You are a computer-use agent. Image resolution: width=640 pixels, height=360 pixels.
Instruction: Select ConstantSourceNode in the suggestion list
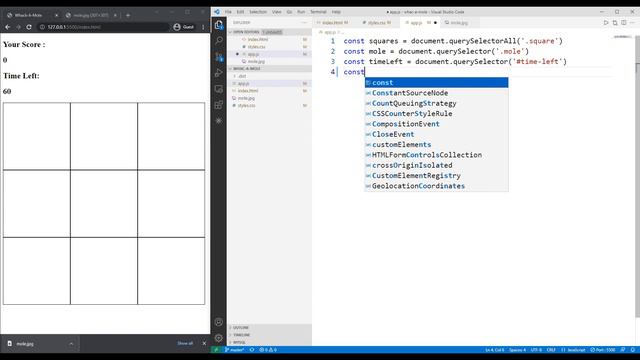click(436, 93)
